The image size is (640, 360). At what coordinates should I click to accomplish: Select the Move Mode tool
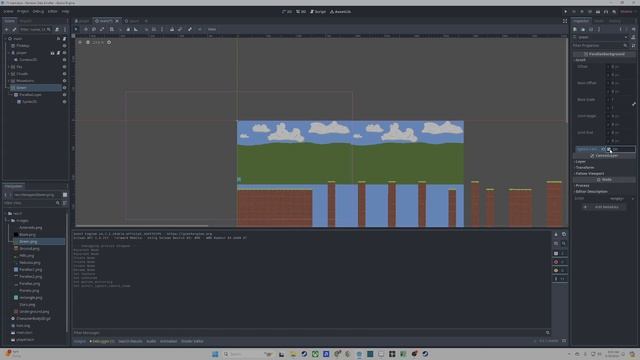pyautogui.click(x=86, y=29)
